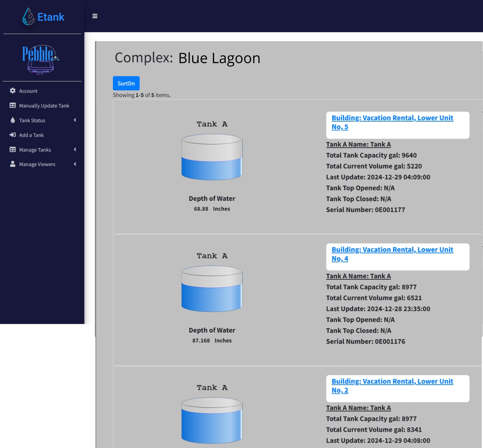Screen dimensions: 483x448
Task: Click the Etank water drop logo
Action: coord(29,17)
